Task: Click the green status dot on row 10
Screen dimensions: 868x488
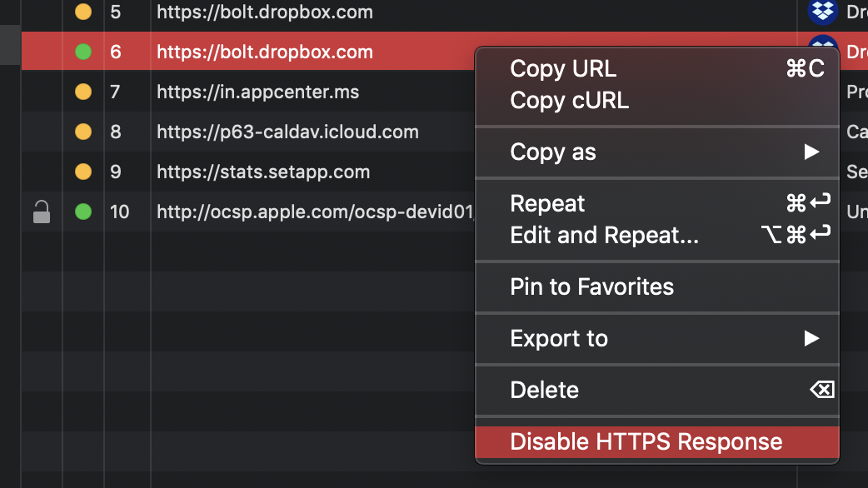Action: coord(83,212)
